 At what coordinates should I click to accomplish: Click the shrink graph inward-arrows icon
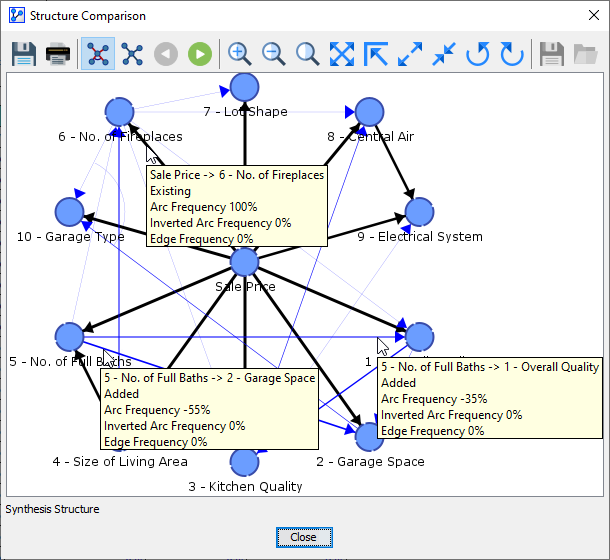click(444, 54)
